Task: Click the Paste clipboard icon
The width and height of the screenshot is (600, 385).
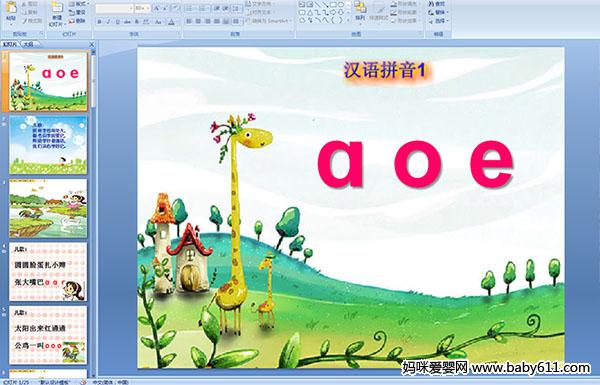Action: [11, 7]
